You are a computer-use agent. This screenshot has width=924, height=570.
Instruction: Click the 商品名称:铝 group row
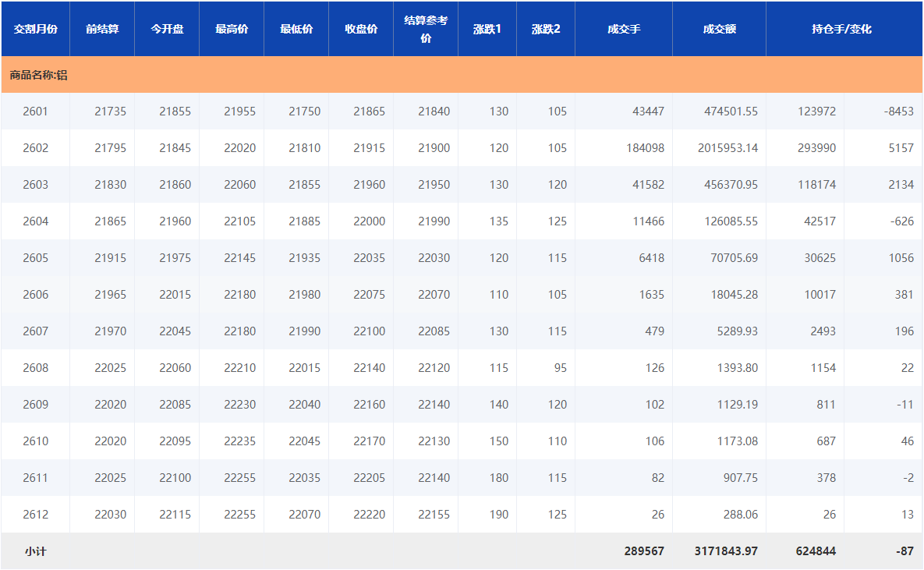(x=39, y=76)
